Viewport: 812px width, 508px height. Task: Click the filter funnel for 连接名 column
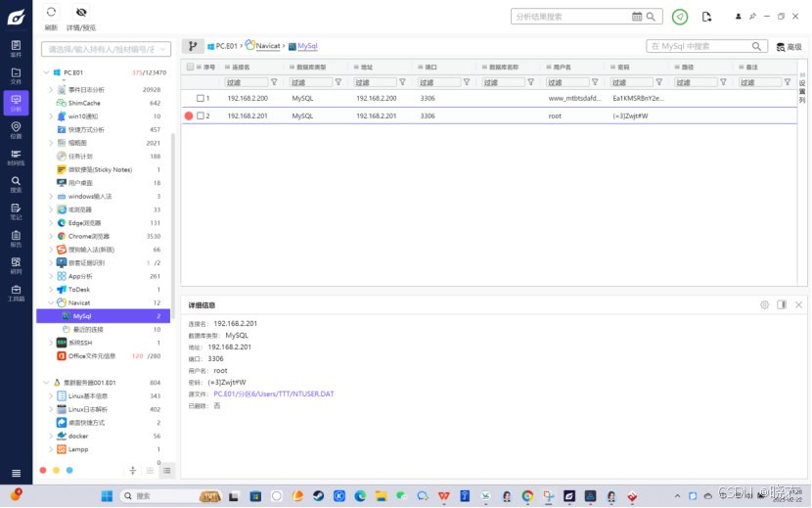point(274,82)
